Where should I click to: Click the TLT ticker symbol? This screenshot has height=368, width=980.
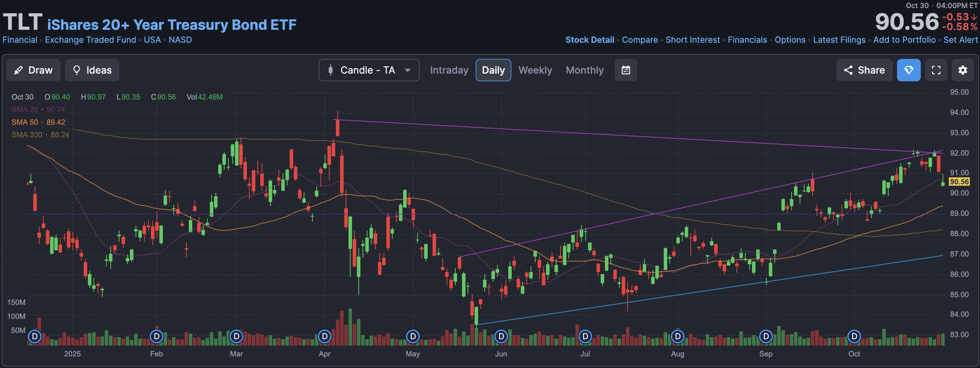tap(22, 22)
